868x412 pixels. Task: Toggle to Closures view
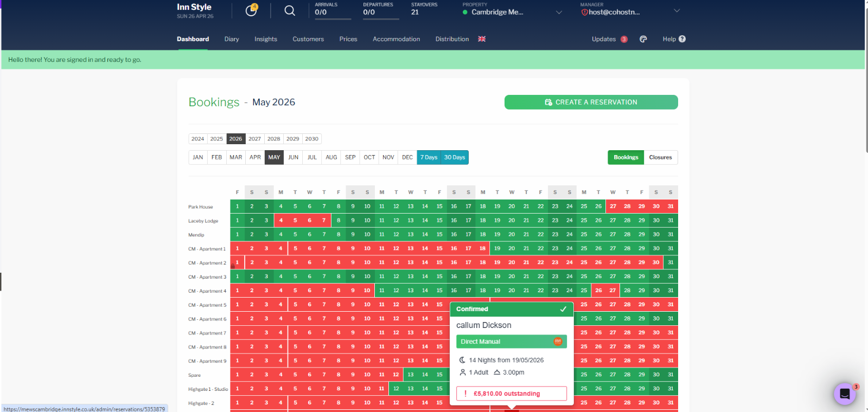[x=660, y=157]
